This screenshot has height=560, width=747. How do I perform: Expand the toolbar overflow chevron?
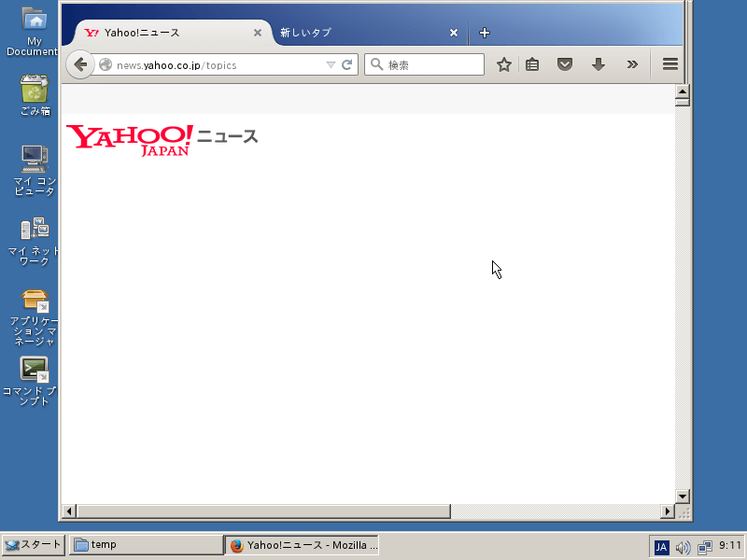point(632,64)
